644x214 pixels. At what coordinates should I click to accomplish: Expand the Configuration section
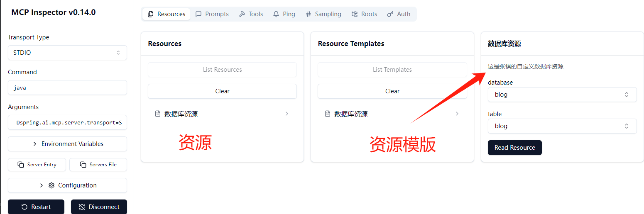67,185
